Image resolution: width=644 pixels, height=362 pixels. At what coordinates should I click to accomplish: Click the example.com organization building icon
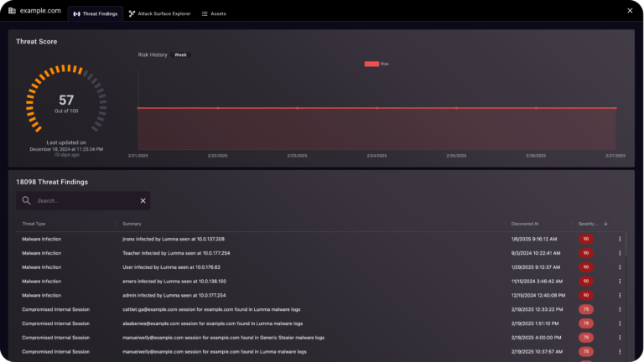(12, 11)
